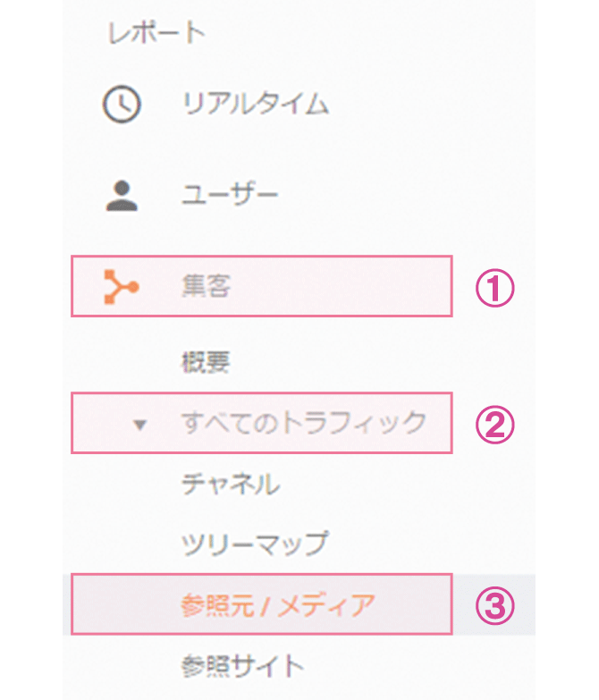This screenshot has width=599, height=700.
Task: Click the circled number ① marker
Action: point(494,288)
